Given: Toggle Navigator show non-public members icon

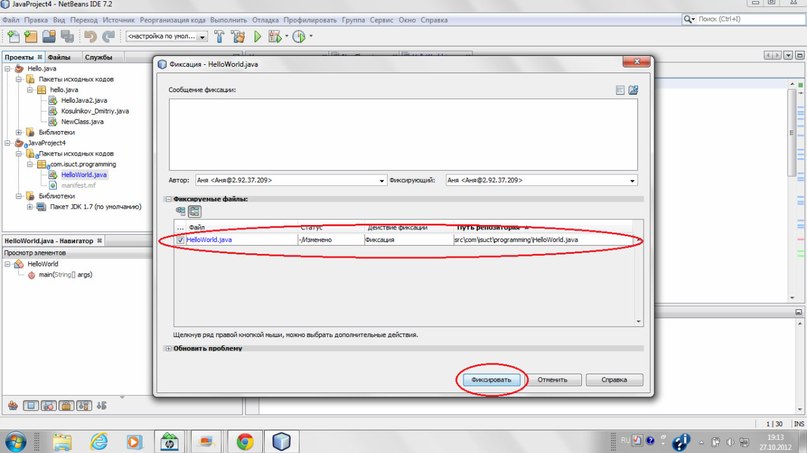Looking at the screenshot, I should click(x=66, y=406).
